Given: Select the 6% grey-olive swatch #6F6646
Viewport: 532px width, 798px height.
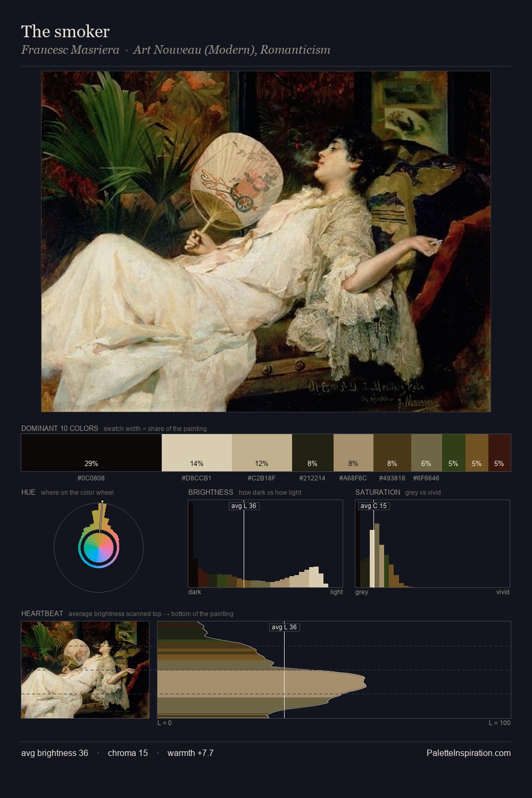Looking at the screenshot, I should [427, 453].
